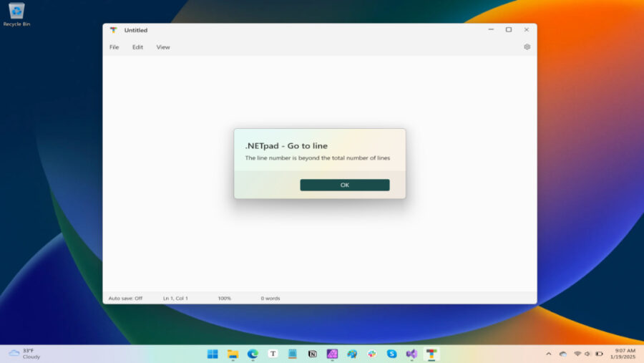The width and height of the screenshot is (644, 363).
Task: Open File Explorer from the taskbar
Action: click(x=233, y=354)
